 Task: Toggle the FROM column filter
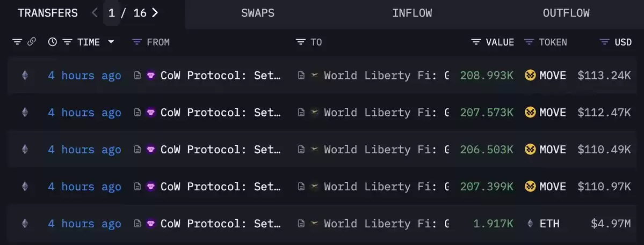point(137,42)
